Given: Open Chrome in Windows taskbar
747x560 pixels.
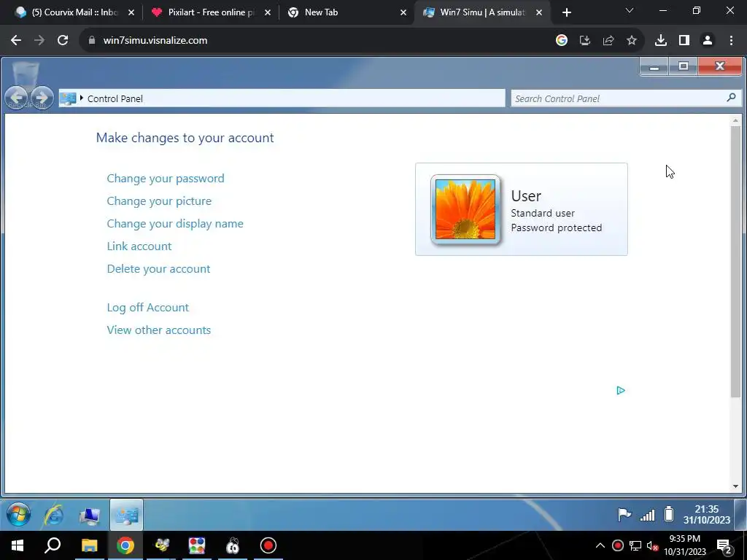Looking at the screenshot, I should click(x=125, y=545).
